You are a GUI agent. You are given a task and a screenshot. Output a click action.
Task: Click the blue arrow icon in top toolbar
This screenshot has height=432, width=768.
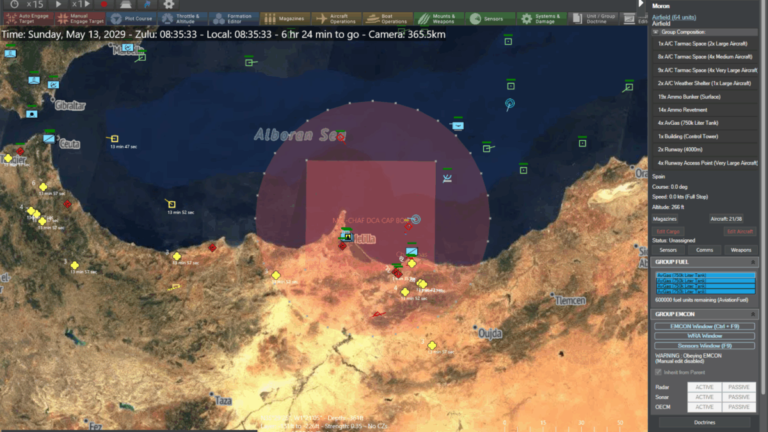pos(147,4)
